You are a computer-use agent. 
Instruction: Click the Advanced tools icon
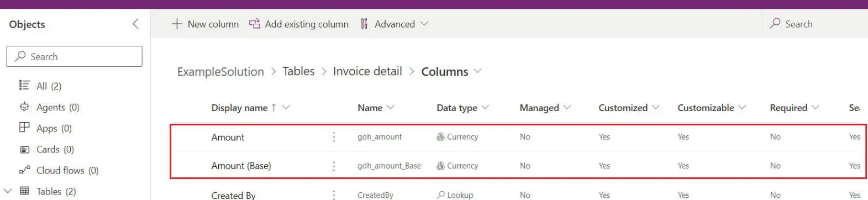[x=364, y=24]
